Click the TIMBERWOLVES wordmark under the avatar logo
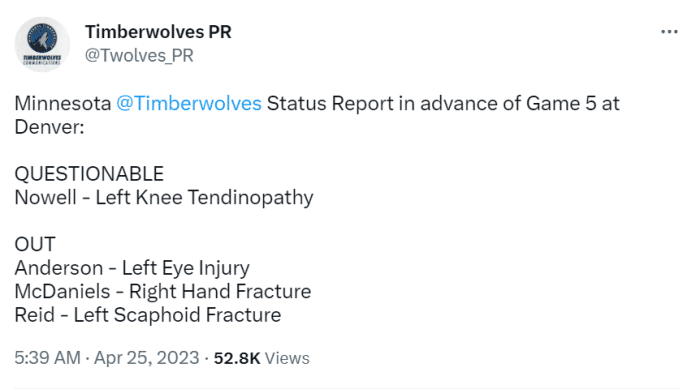 [x=42, y=58]
